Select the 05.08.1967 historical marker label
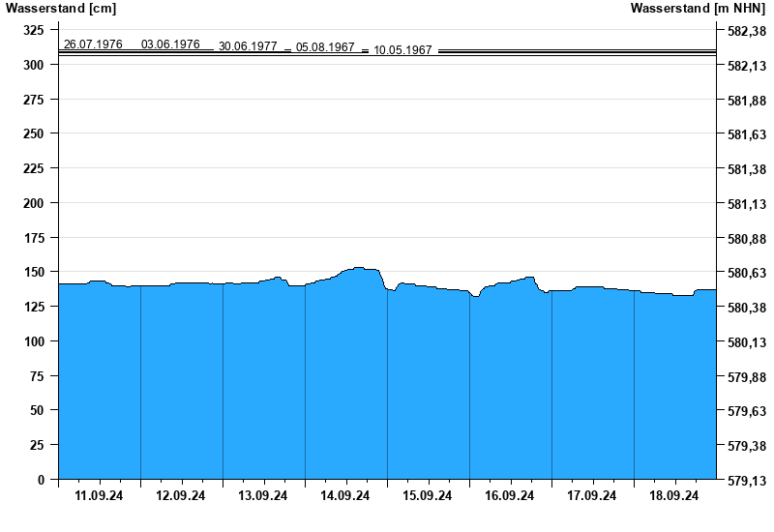 325,47
